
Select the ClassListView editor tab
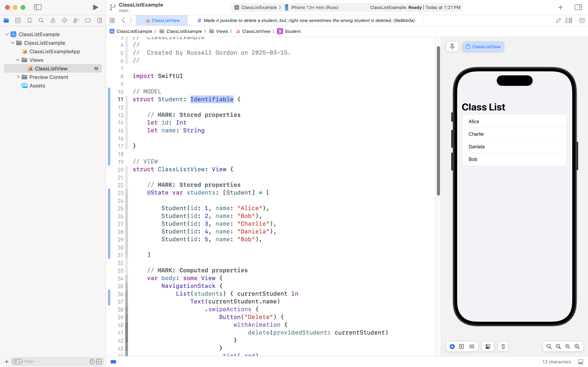click(x=162, y=20)
